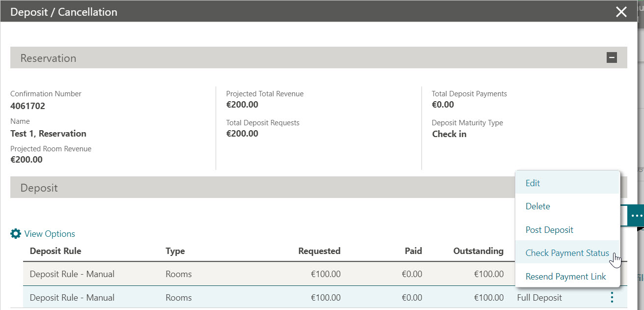Select Delete from the context menu
Image resolution: width=644 pixels, height=310 pixels.
click(537, 206)
